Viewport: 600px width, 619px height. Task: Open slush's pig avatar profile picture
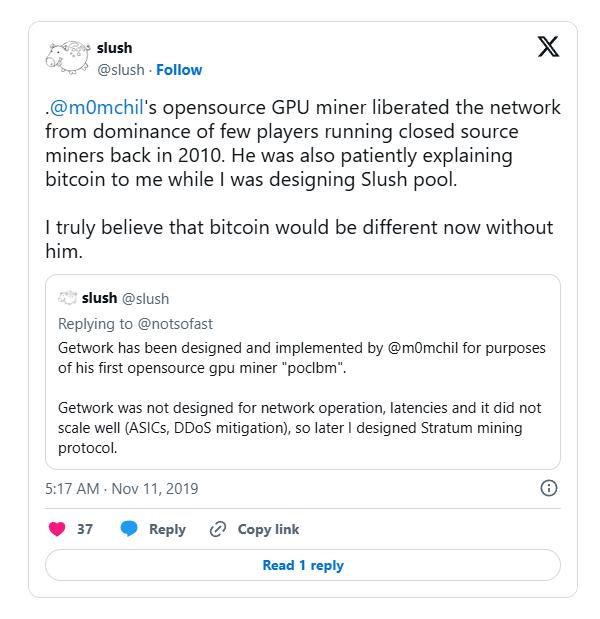(x=68, y=58)
